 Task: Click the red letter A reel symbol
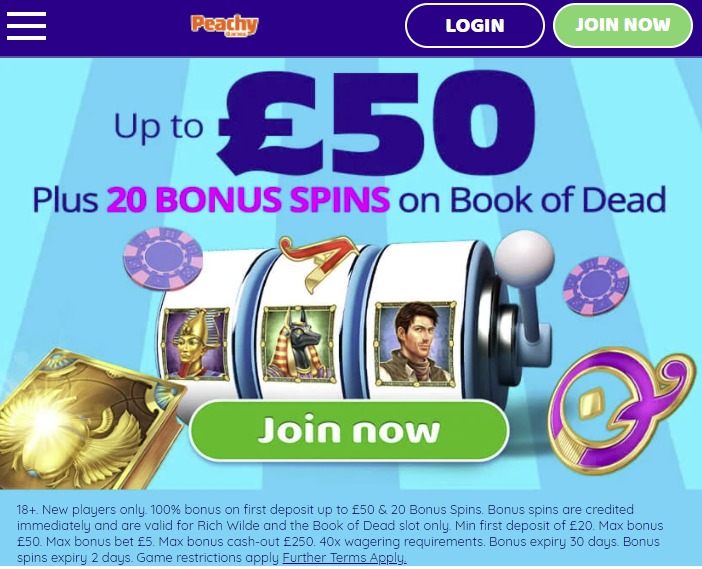[x=318, y=261]
